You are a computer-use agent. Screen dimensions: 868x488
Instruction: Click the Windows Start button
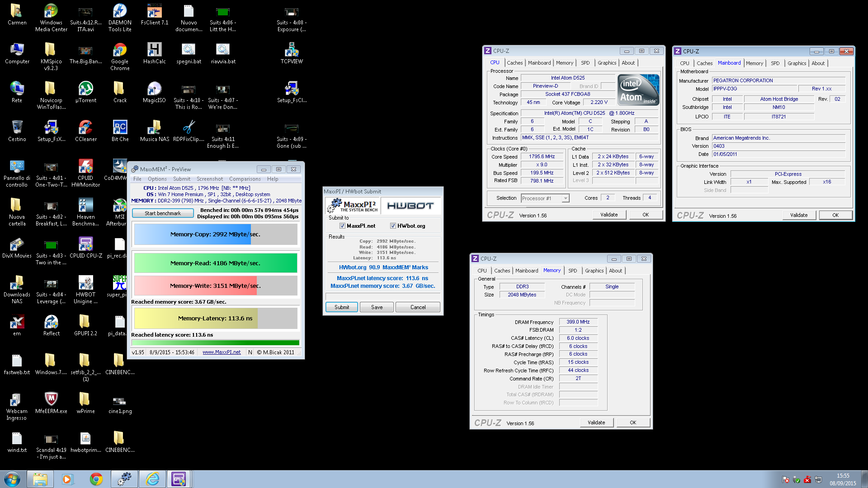pyautogui.click(x=12, y=479)
